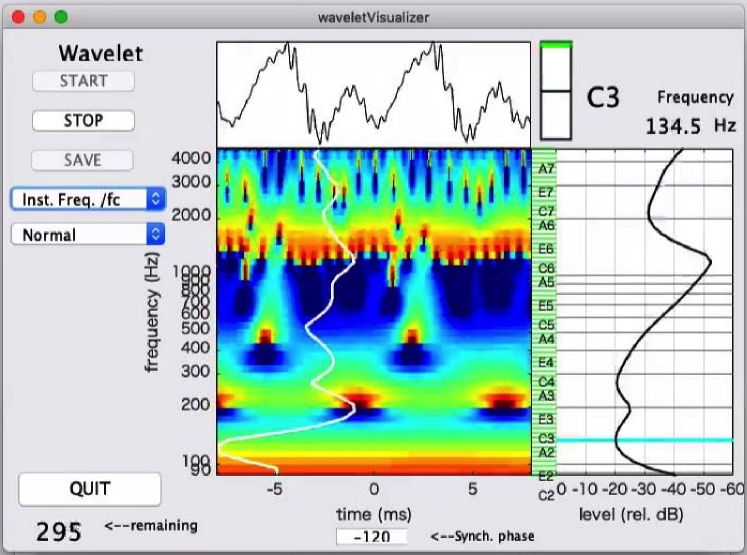Click the C5 note label
Screen dimensions: 747x555
(x=546, y=325)
